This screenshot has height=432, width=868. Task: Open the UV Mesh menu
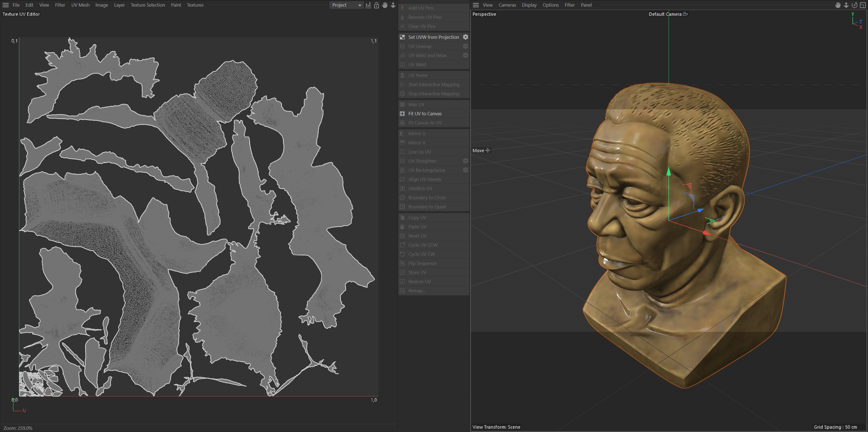(x=80, y=5)
